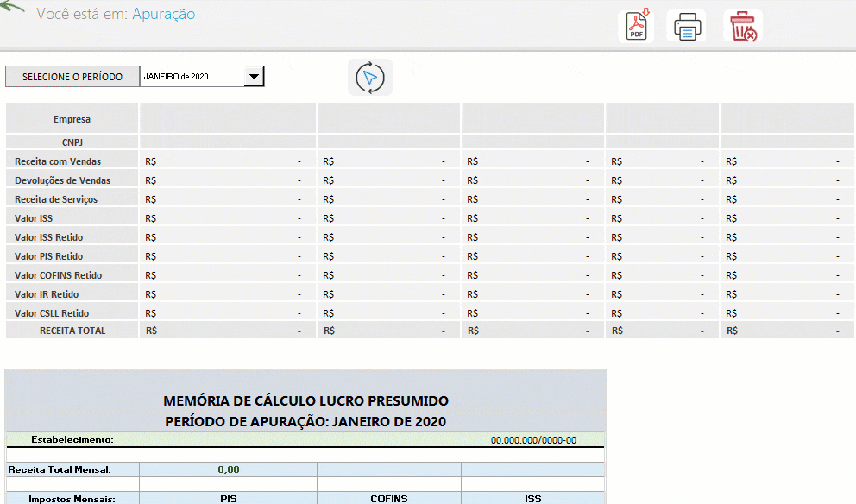Screen dimensions: 856x504
Task: Select the Empresa row header
Action: (x=72, y=119)
